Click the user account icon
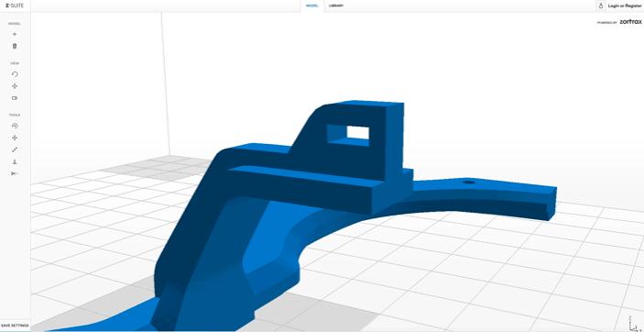The image size is (644, 332). pyautogui.click(x=600, y=6)
